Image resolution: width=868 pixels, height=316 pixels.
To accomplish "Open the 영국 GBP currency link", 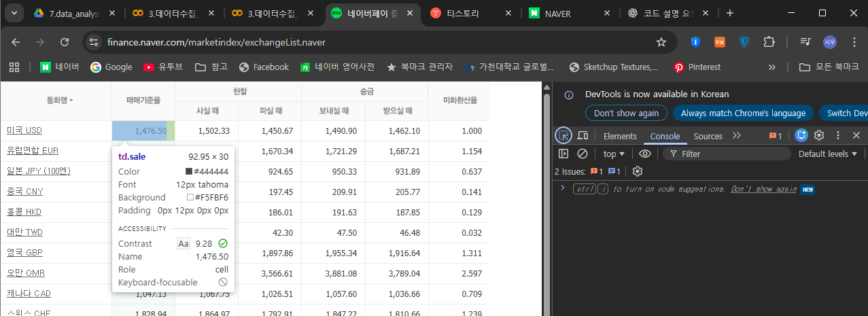I will coord(24,253).
